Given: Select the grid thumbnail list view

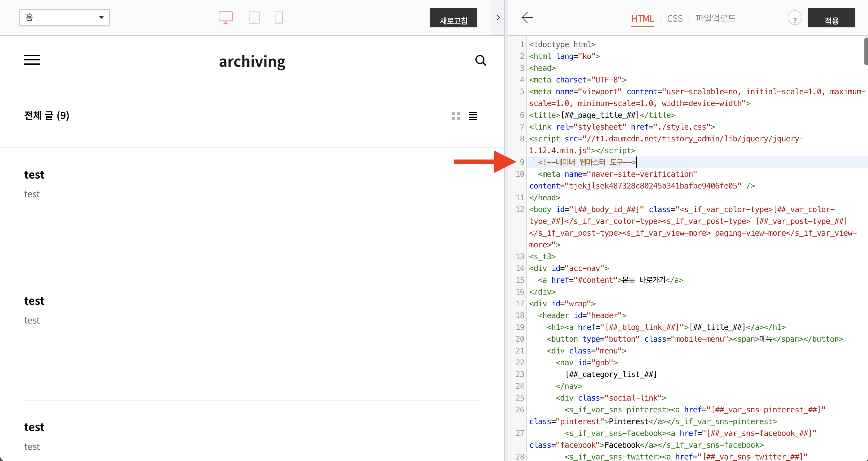Looking at the screenshot, I should pos(456,116).
